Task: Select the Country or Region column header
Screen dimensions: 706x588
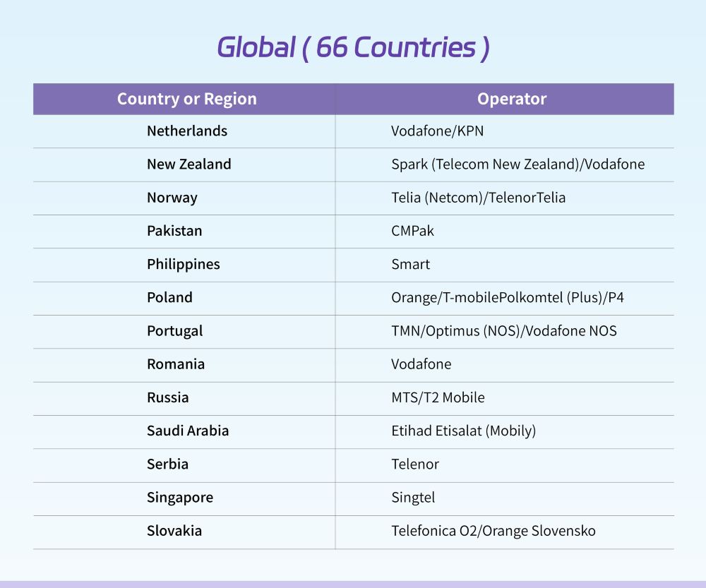Action: point(187,99)
